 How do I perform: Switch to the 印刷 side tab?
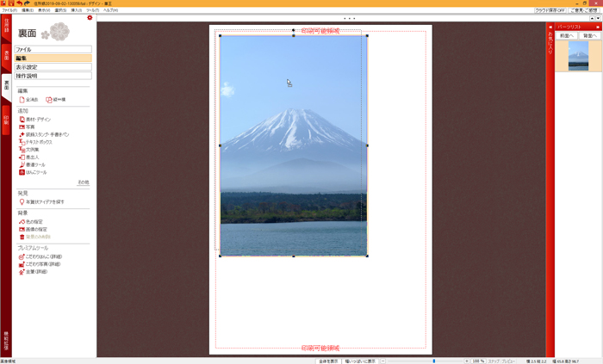[x=6, y=120]
